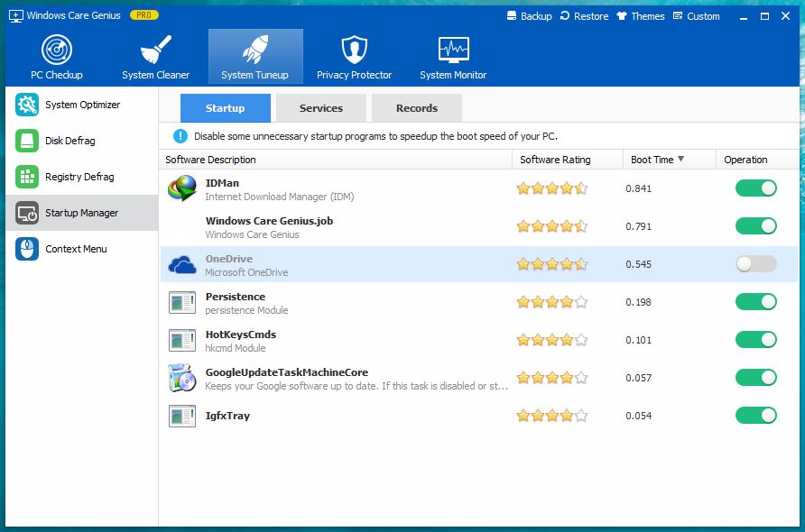This screenshot has width=805, height=532.
Task: Click the Restore circular arrow icon
Action: pyautogui.click(x=565, y=15)
